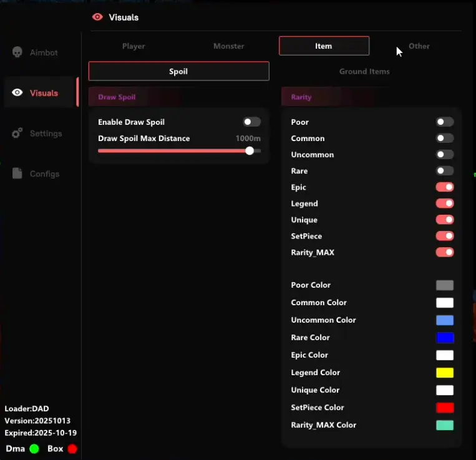This screenshot has width=476, height=460.
Task: Open the yellow Legend Color swatch
Action: (x=444, y=373)
